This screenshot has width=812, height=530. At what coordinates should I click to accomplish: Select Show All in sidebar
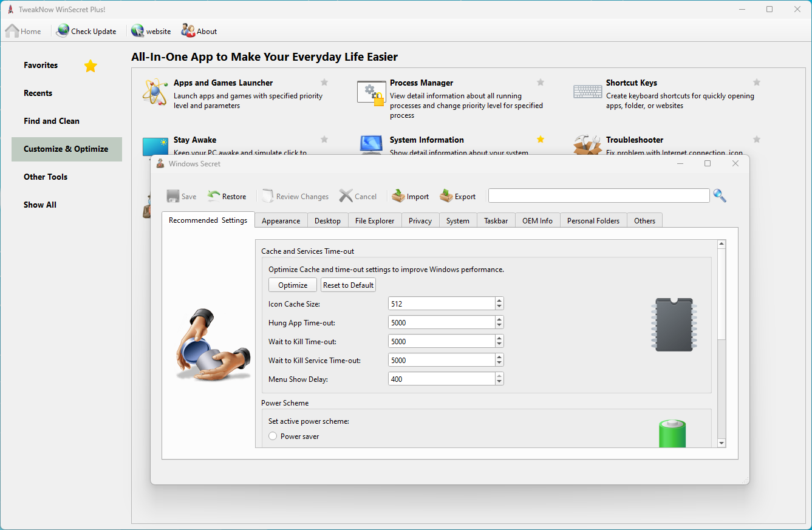point(40,205)
